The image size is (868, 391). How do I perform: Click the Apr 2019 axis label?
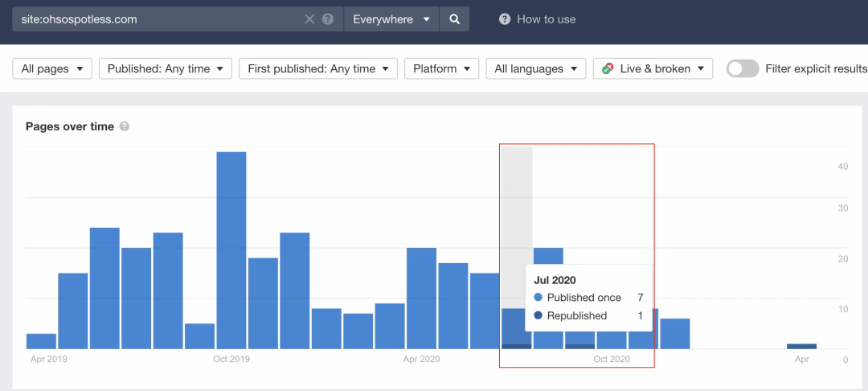click(x=49, y=359)
